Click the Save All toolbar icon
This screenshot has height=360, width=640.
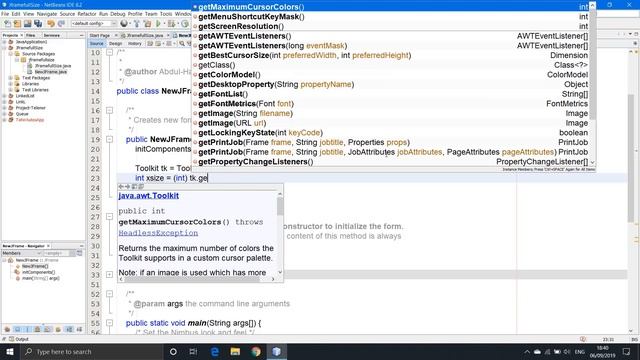38,24
